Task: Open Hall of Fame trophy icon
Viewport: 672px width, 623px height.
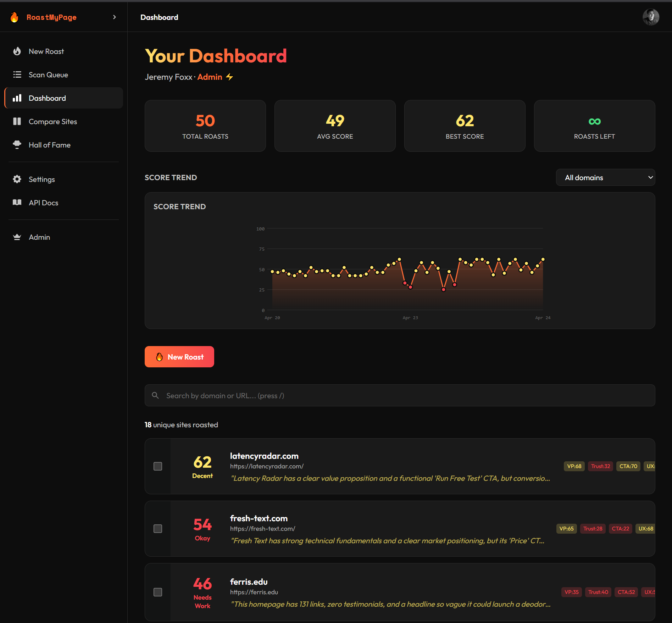Action: pos(17,145)
